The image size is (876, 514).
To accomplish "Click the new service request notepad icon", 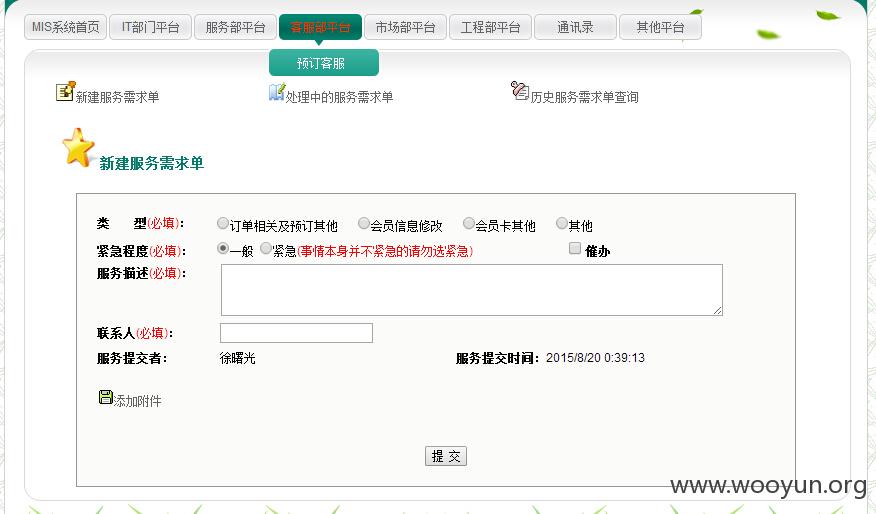I will pos(65,91).
